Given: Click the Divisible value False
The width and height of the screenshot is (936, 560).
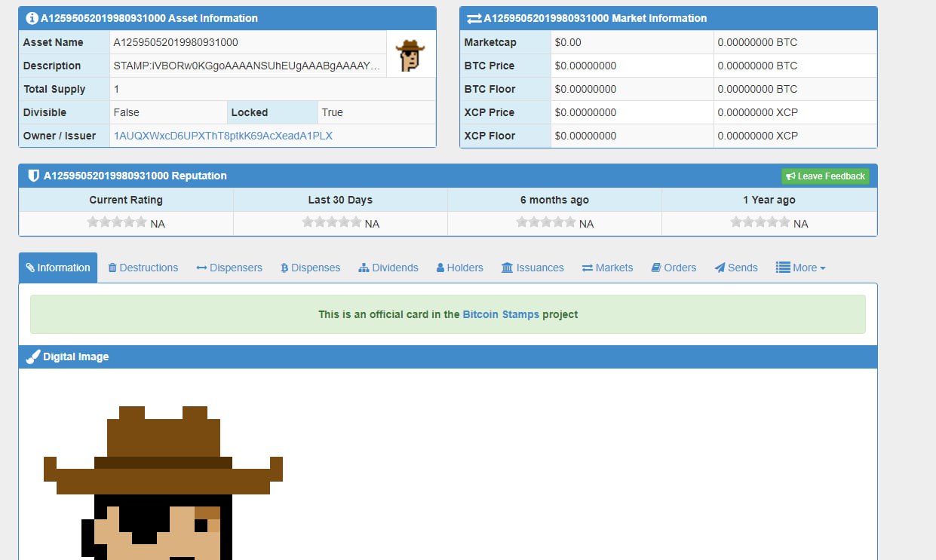Looking at the screenshot, I should [127, 112].
